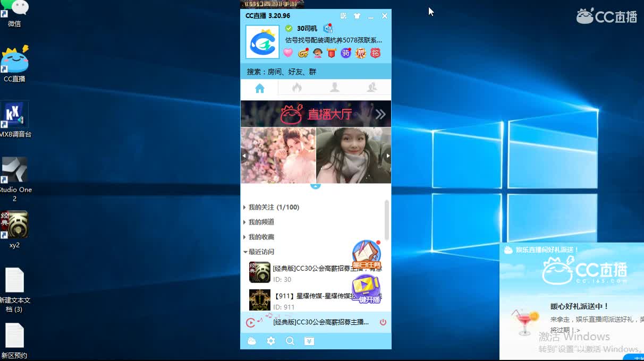Switch to the friends tab

point(335,88)
